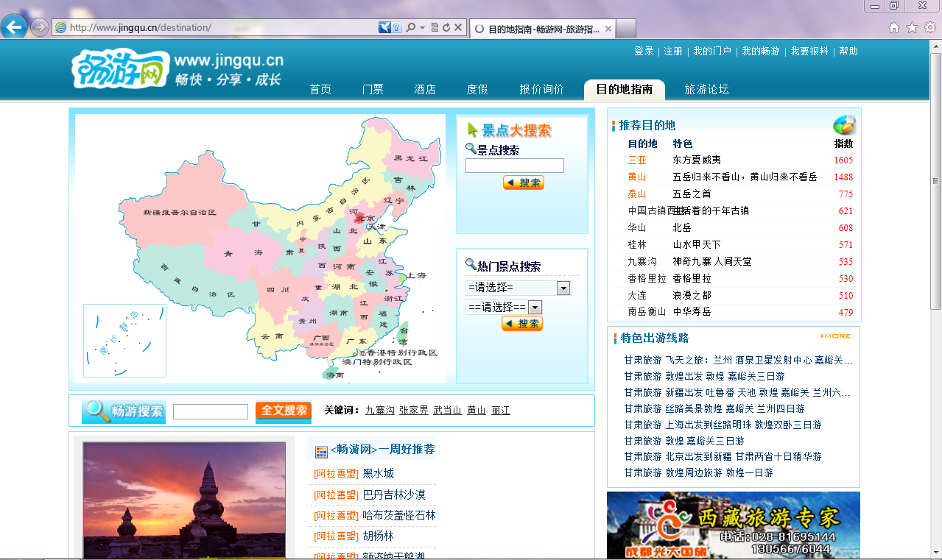Open the 酒店 nav tab
942x560 pixels.
425,89
